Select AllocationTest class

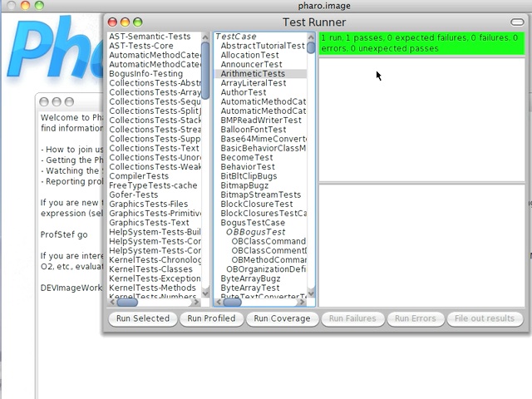coord(249,55)
